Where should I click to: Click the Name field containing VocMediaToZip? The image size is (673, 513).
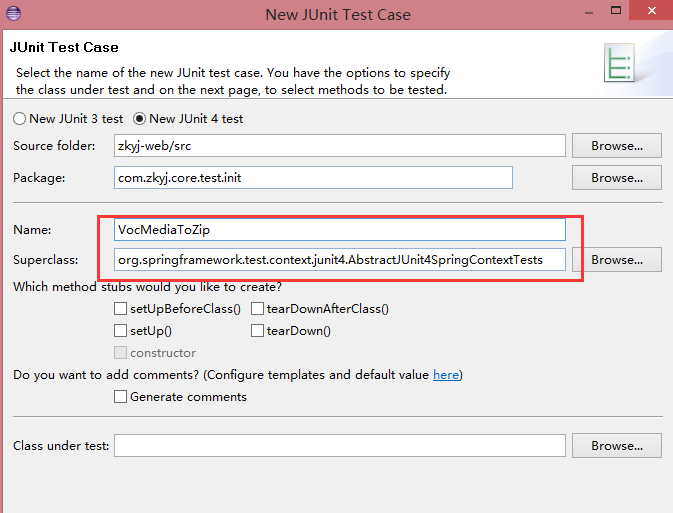tap(340, 229)
